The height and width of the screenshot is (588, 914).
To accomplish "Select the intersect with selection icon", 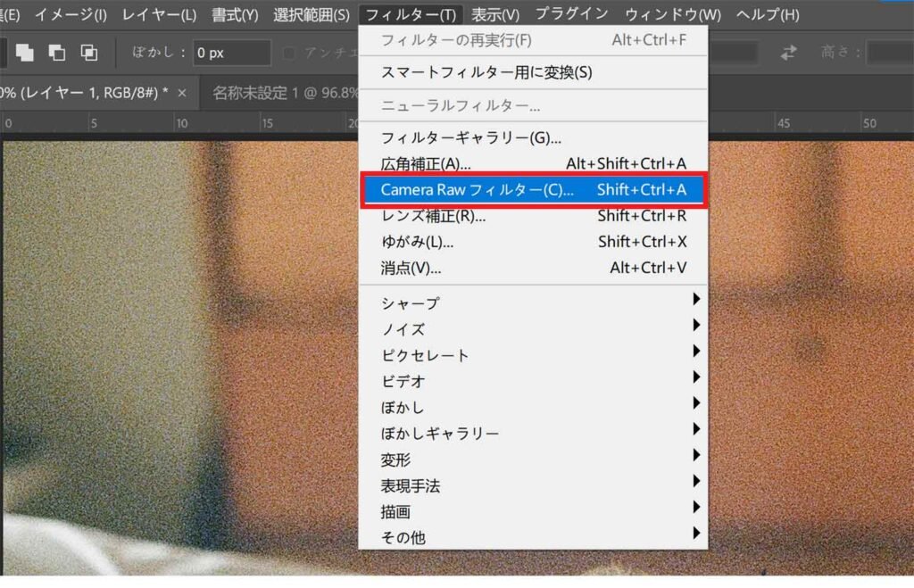I will coord(90,53).
